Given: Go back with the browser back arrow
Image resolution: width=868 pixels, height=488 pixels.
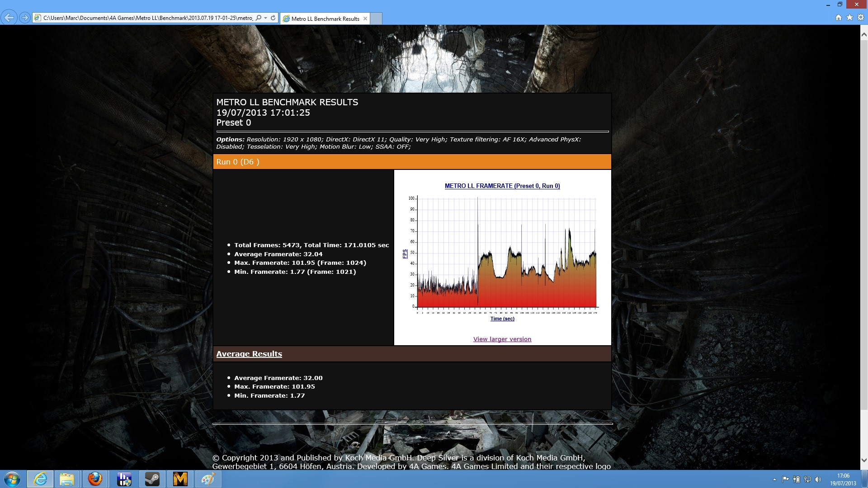Looking at the screenshot, I should click(x=9, y=18).
